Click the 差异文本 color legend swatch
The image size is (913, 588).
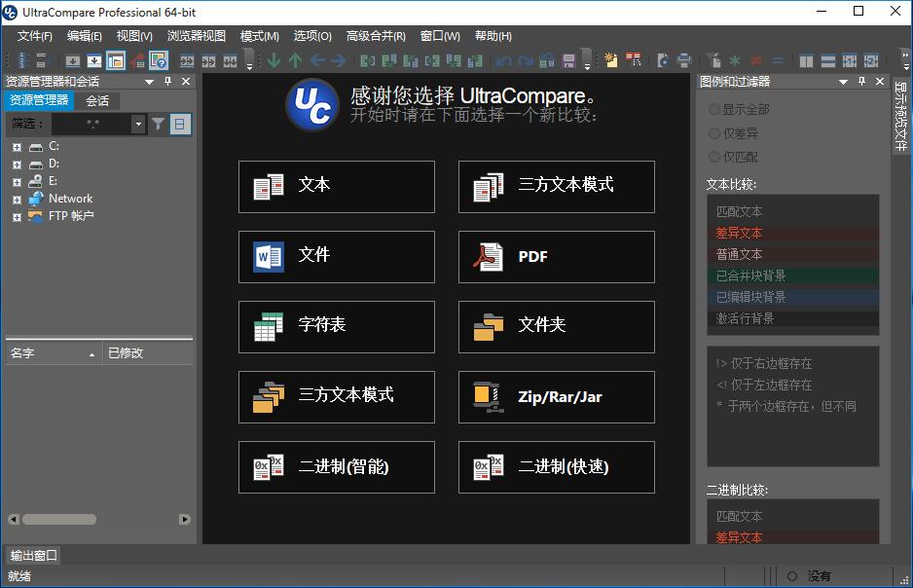click(792, 234)
